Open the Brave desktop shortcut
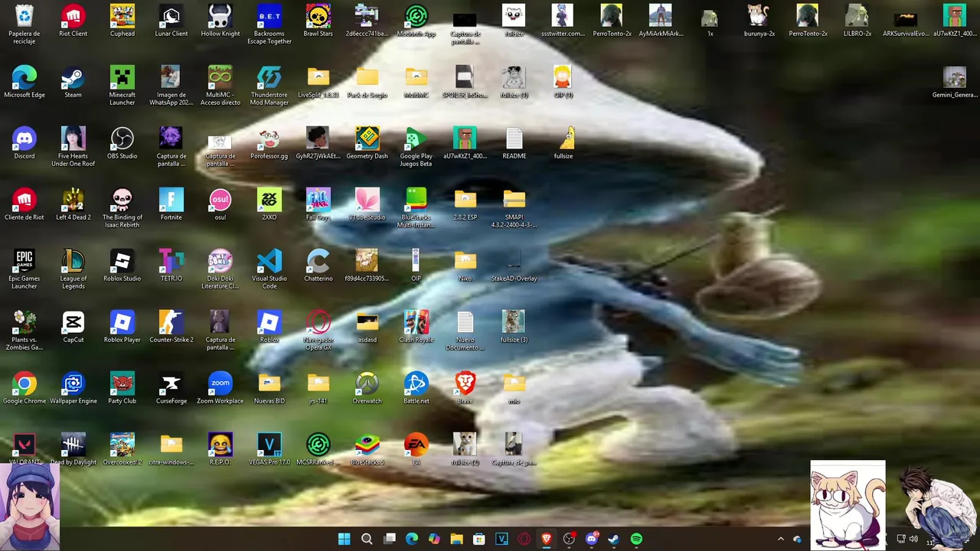Screen dimensions: 980x551 pos(465,388)
